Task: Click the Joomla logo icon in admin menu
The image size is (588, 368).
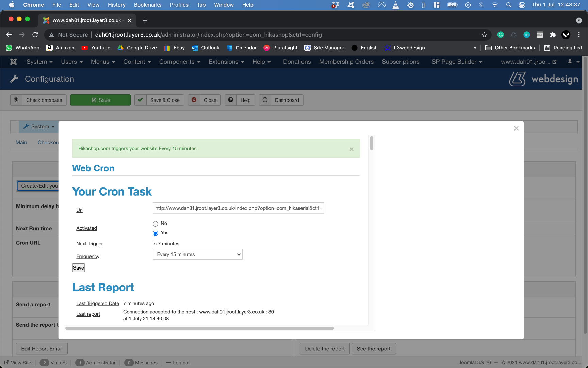Action: click(x=13, y=62)
